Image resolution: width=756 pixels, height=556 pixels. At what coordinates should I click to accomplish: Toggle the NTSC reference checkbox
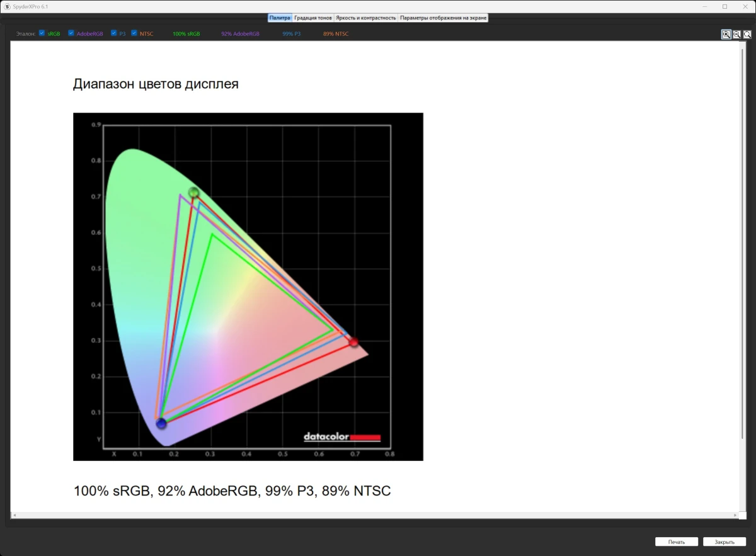tap(134, 33)
